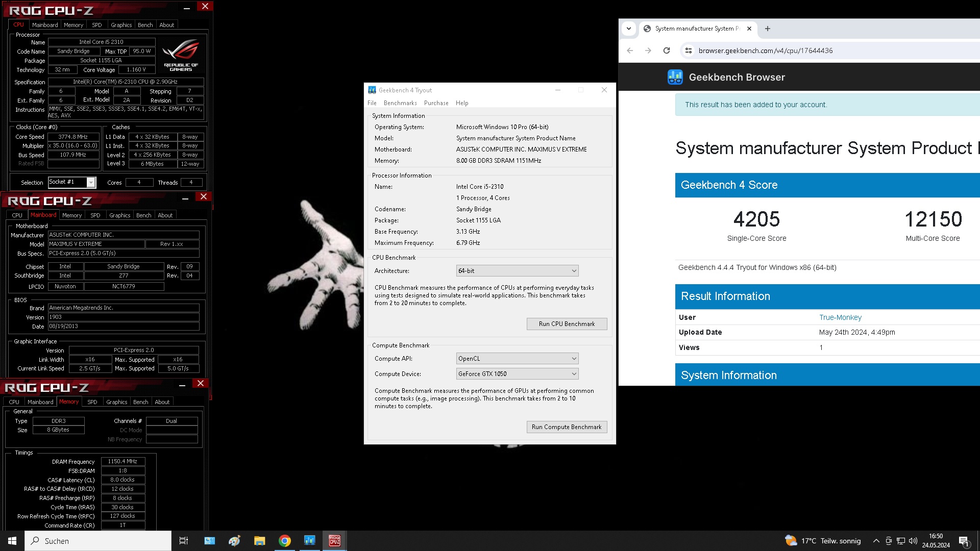Switch to Memory tab in top CPU-Z window

[x=73, y=25]
